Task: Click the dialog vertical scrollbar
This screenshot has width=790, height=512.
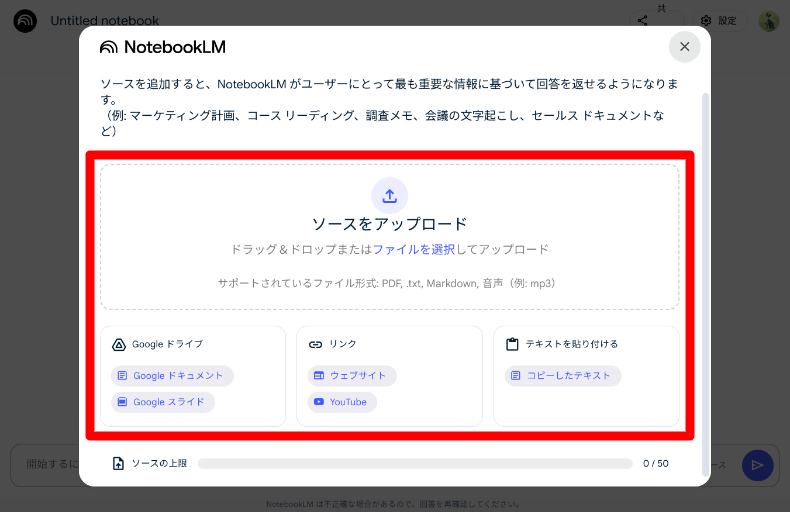Action: [x=705, y=285]
